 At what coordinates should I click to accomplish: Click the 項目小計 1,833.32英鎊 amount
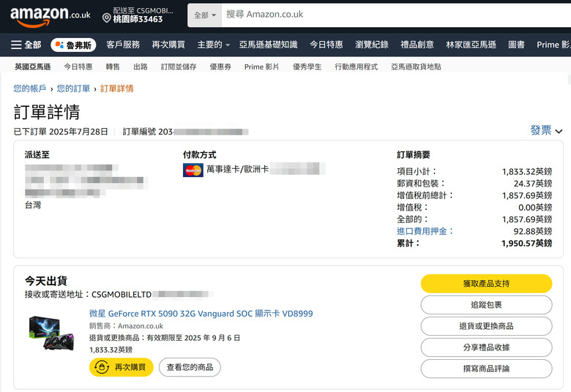[527, 171]
